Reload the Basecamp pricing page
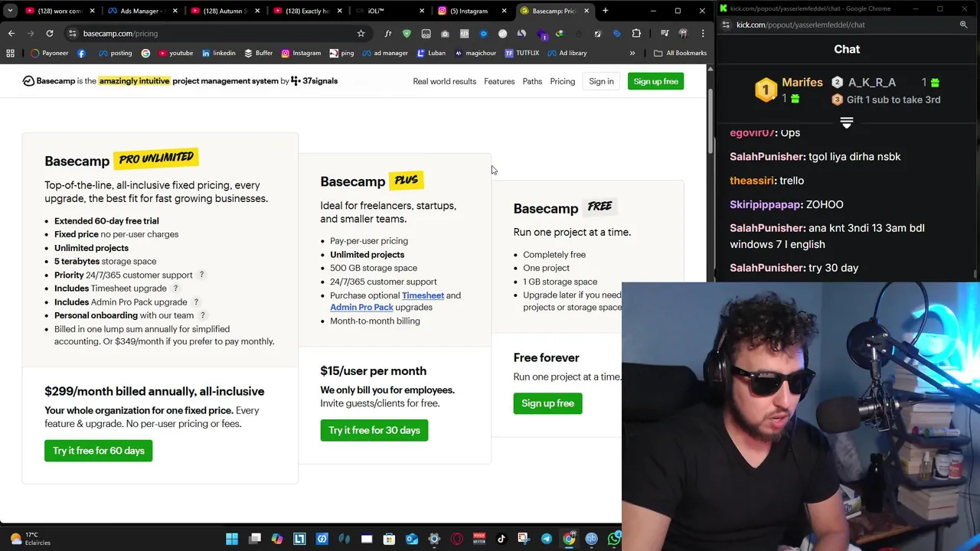The width and height of the screenshot is (980, 551). tap(50, 34)
